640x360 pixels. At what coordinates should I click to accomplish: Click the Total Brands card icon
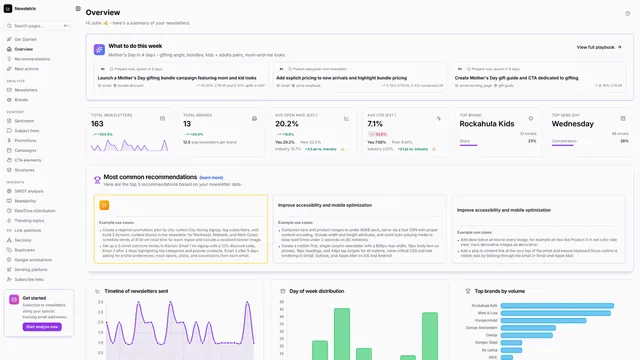(254, 118)
